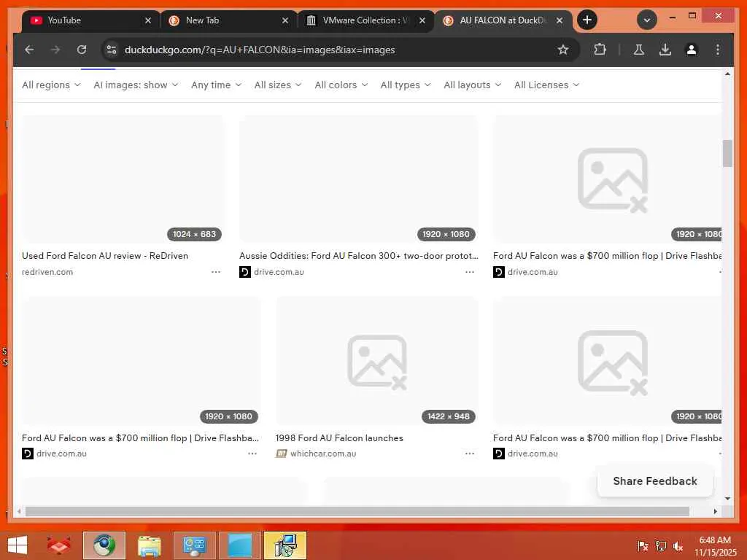Click the whichcar.com.au favicon
Image resolution: width=747 pixels, height=560 pixels.
(281, 454)
